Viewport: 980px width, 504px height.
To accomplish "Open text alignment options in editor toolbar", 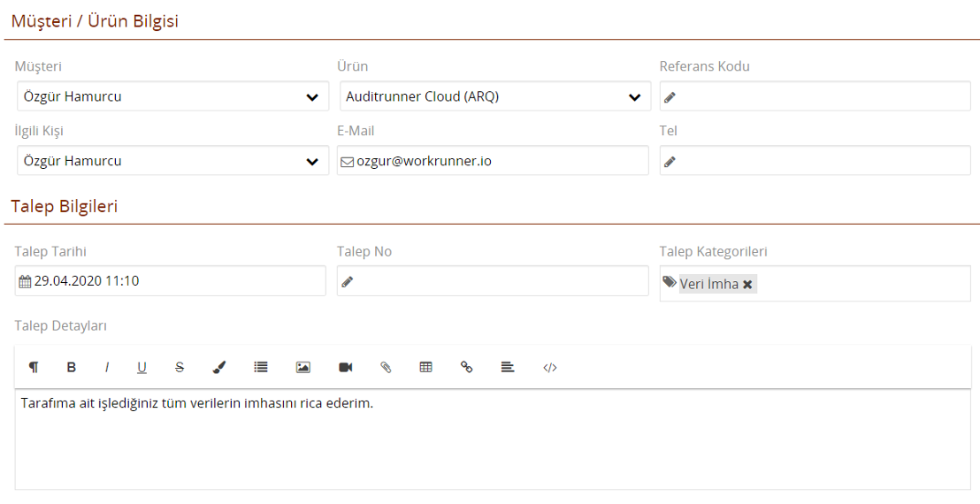I will 508,367.
